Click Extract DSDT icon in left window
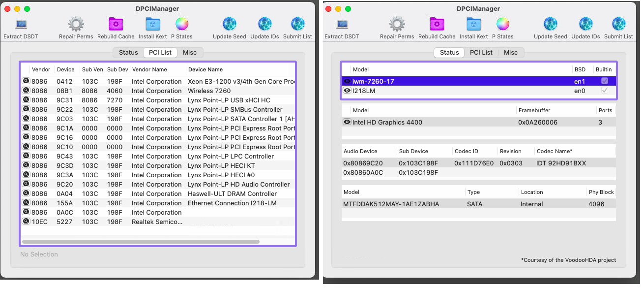The height and width of the screenshot is (288, 644). (x=21, y=24)
